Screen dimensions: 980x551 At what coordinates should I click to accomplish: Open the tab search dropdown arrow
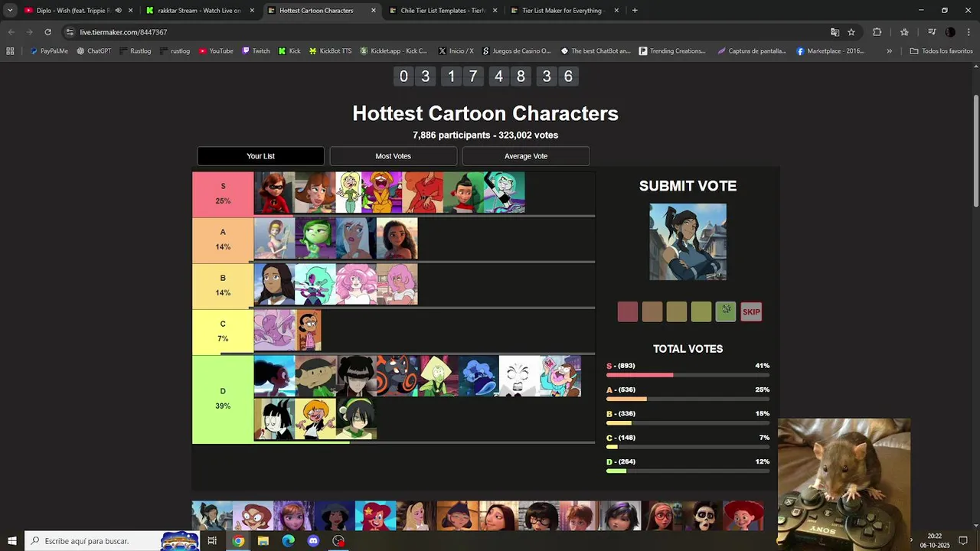10,11
